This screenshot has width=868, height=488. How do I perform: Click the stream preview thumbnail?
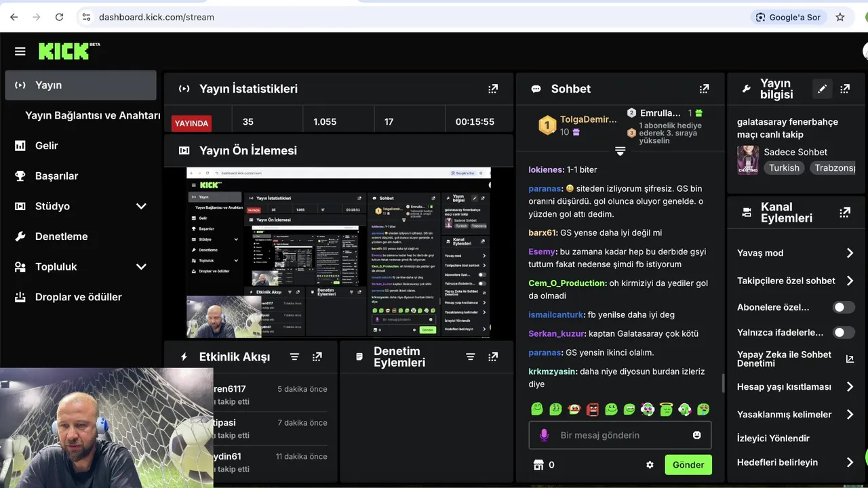(338, 252)
